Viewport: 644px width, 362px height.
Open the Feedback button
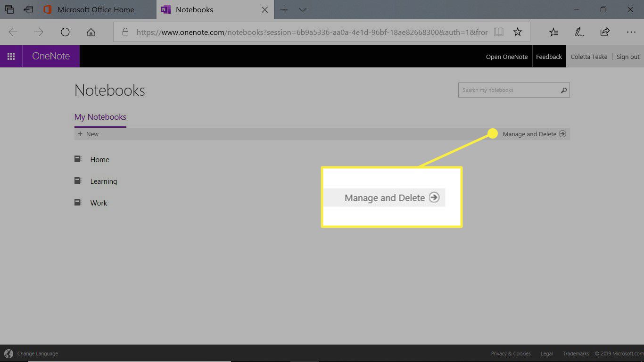(x=549, y=57)
